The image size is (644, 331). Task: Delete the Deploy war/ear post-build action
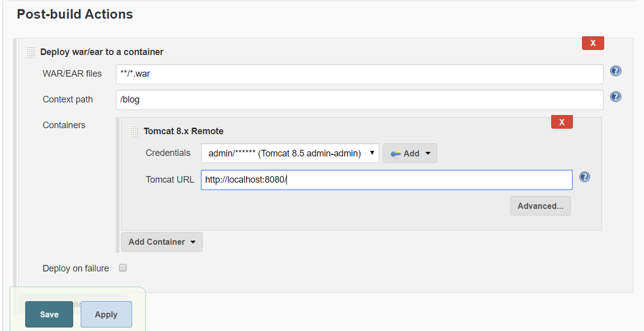[593, 43]
